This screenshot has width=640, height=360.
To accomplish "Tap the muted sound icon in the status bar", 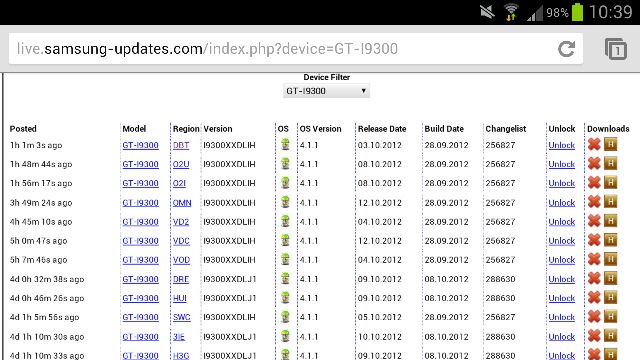I will click(487, 12).
